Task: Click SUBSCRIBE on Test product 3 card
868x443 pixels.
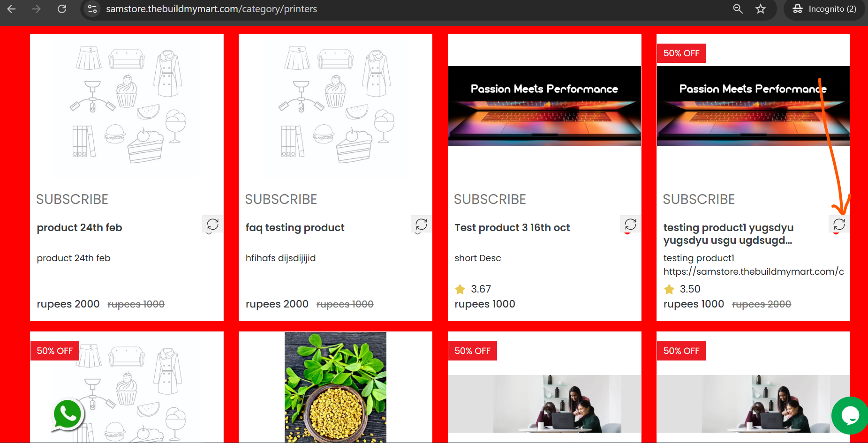Action: (x=490, y=199)
